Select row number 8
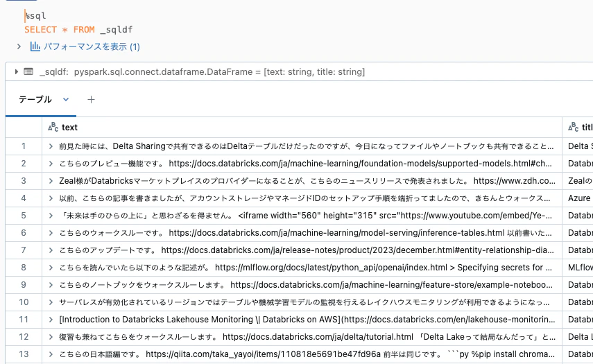 pos(24,268)
